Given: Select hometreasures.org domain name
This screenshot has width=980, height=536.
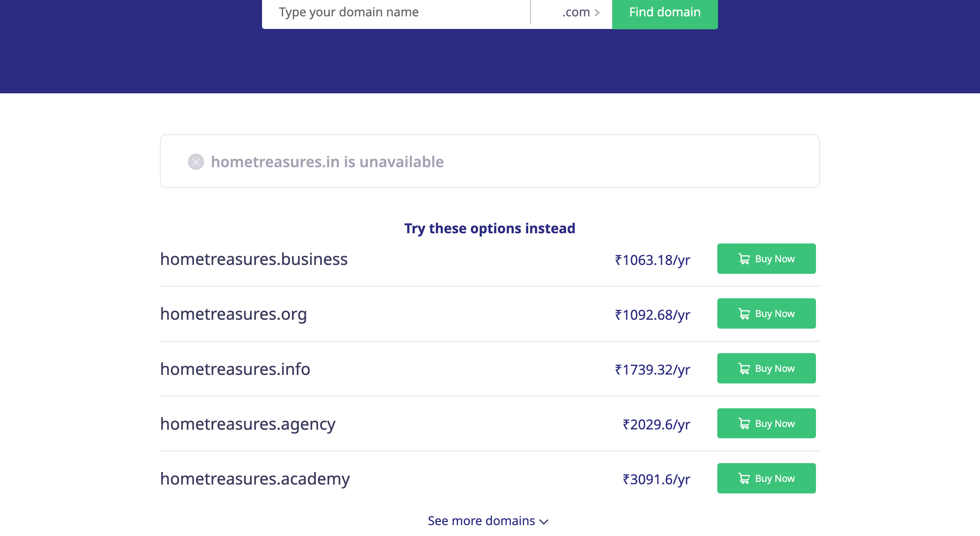Looking at the screenshot, I should click(x=233, y=314).
